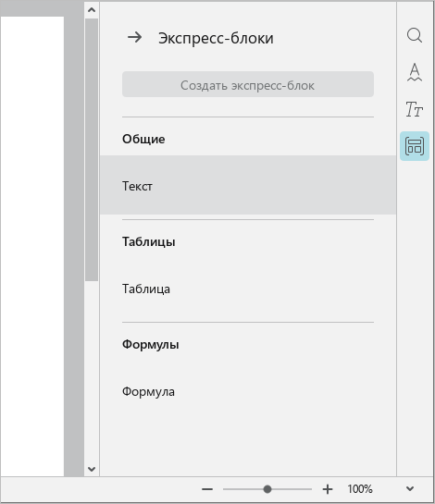Screen dimensions: 435x504
Task: Click Создать экспресс-блок button
Action: (x=248, y=84)
